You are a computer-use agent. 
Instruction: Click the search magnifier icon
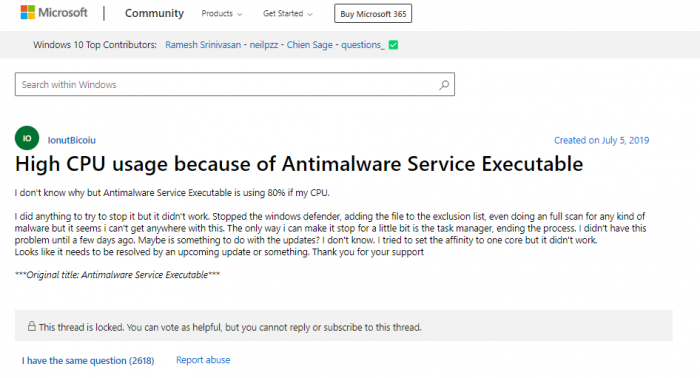click(444, 85)
